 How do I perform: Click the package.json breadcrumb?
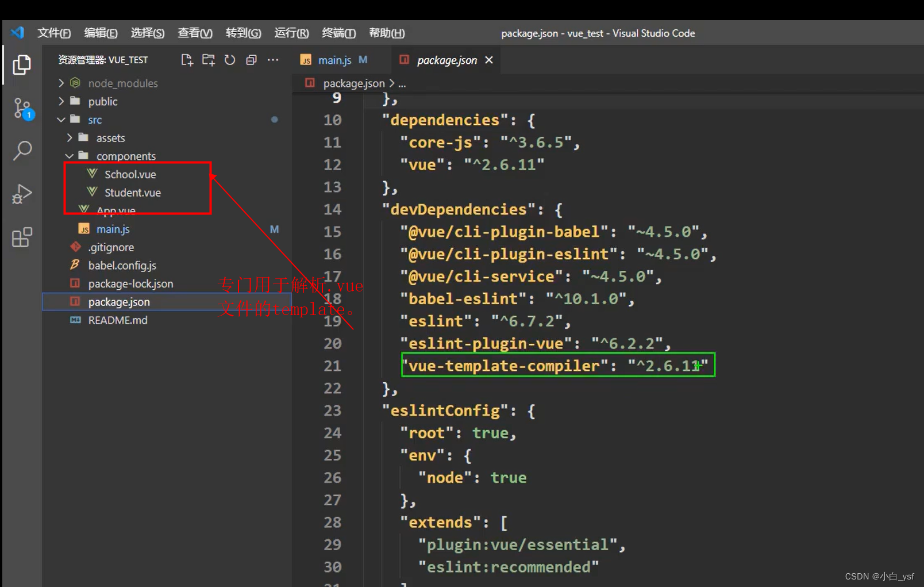354,83
